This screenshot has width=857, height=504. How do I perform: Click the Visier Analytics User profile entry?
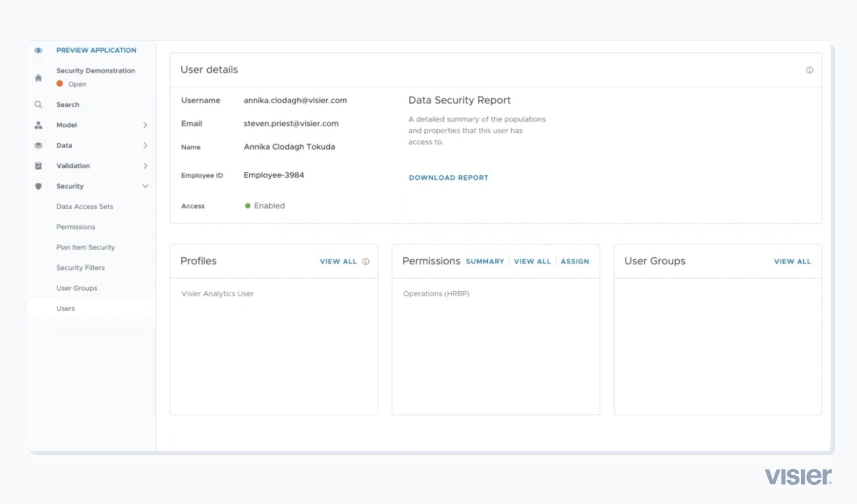(217, 293)
